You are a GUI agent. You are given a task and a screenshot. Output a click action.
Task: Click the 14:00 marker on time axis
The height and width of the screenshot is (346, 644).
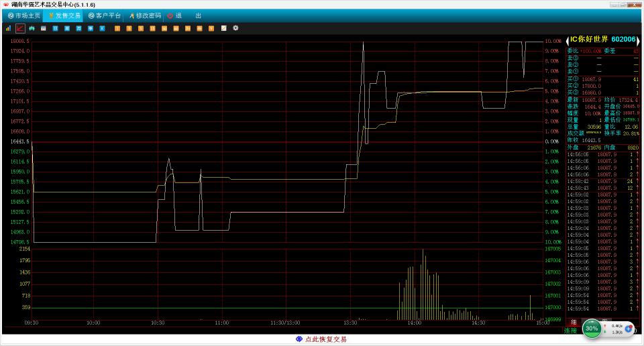(x=414, y=323)
